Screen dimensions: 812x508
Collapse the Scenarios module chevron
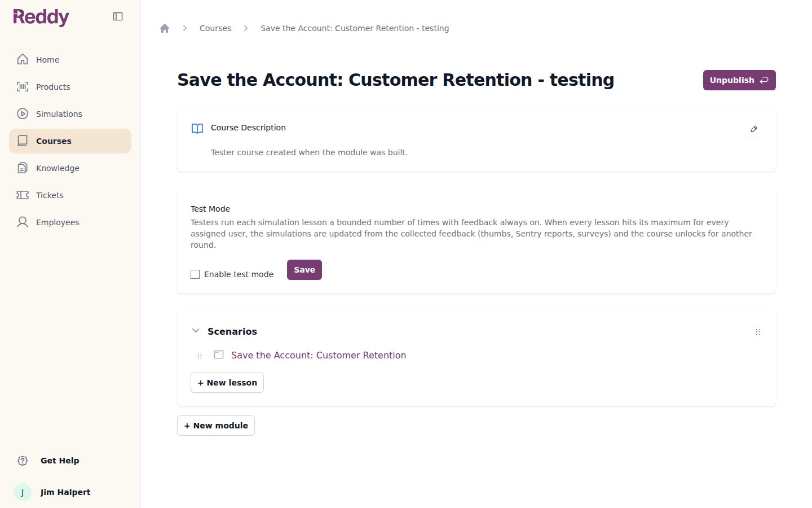click(196, 331)
